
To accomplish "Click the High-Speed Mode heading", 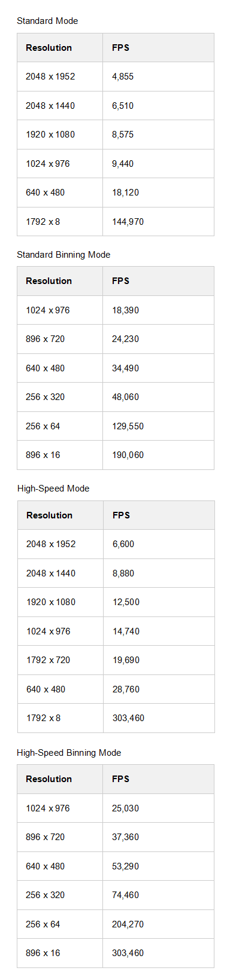I will click(x=53, y=489).
